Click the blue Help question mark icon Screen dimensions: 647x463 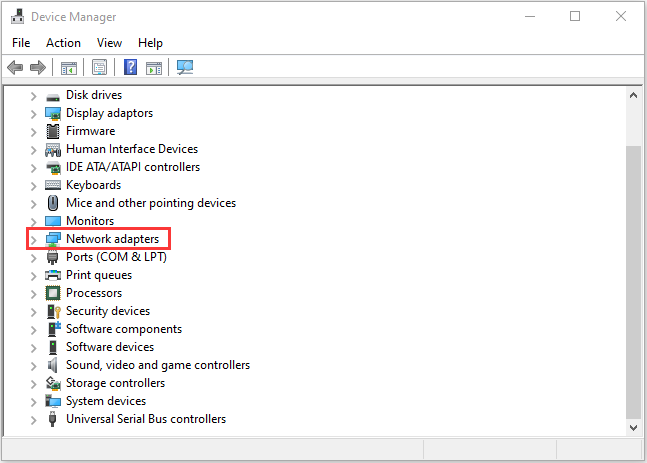click(x=130, y=68)
